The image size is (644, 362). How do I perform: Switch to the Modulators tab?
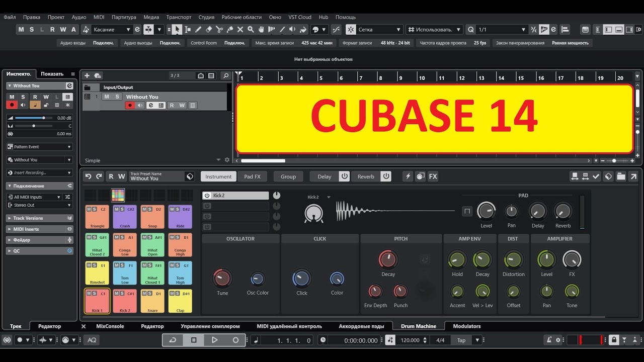(x=466, y=326)
